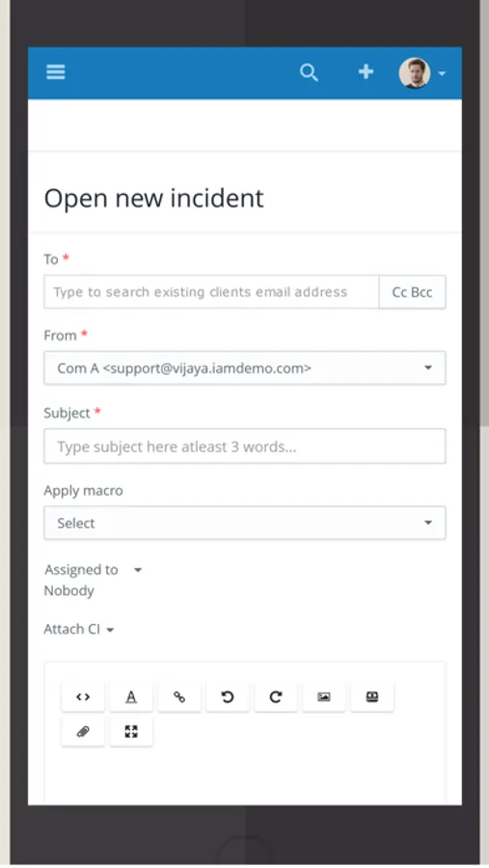Insert an image into the editor
The image size is (489, 868).
click(324, 697)
